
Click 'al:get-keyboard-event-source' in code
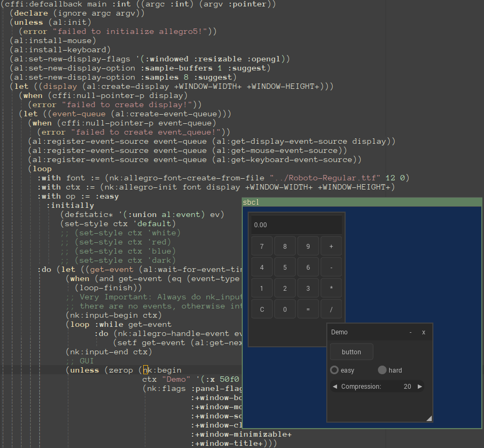pyautogui.click(x=284, y=159)
